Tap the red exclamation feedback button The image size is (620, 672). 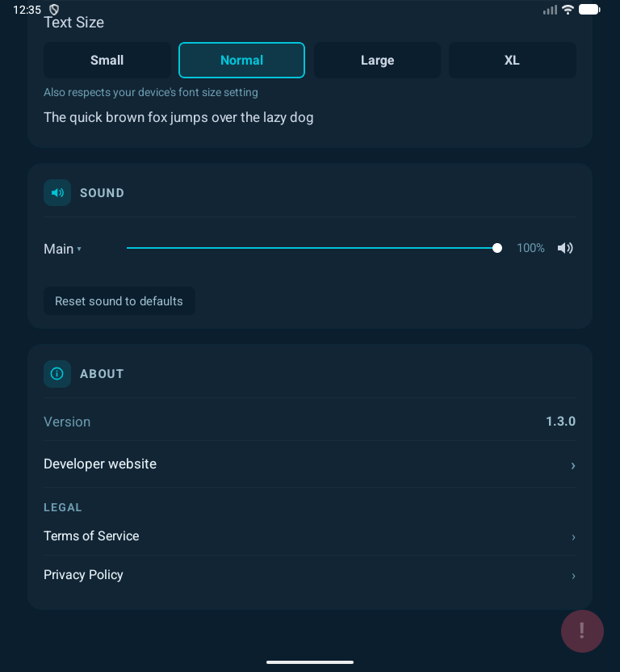point(582,631)
